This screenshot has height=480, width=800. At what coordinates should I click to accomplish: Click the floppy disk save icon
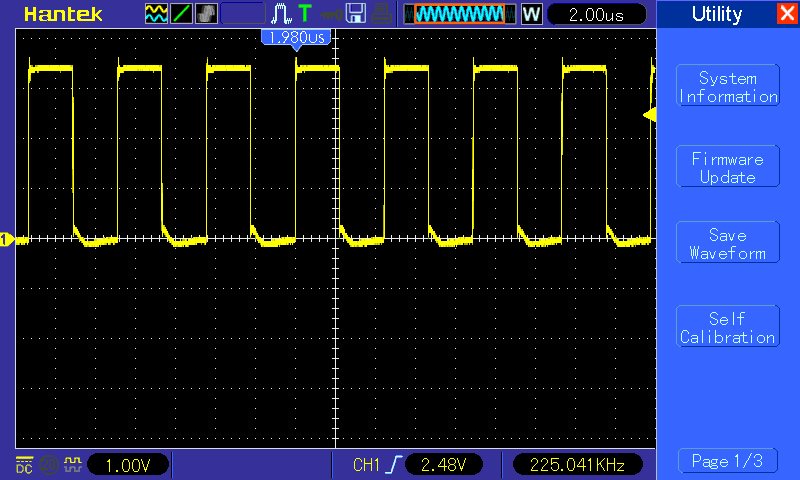[x=355, y=14]
